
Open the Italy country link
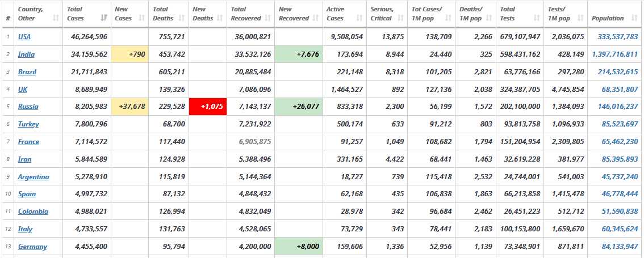[x=25, y=229]
